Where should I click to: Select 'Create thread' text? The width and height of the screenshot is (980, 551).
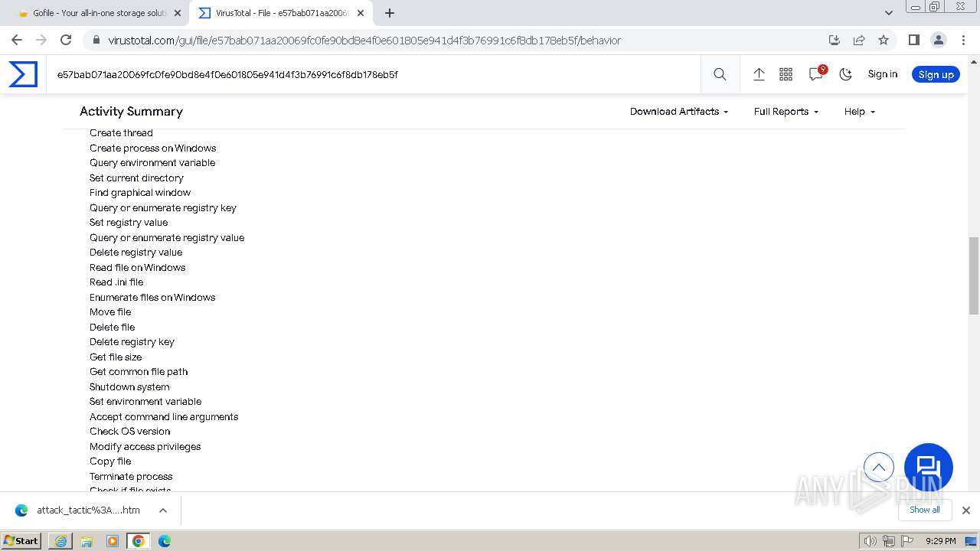tap(121, 133)
